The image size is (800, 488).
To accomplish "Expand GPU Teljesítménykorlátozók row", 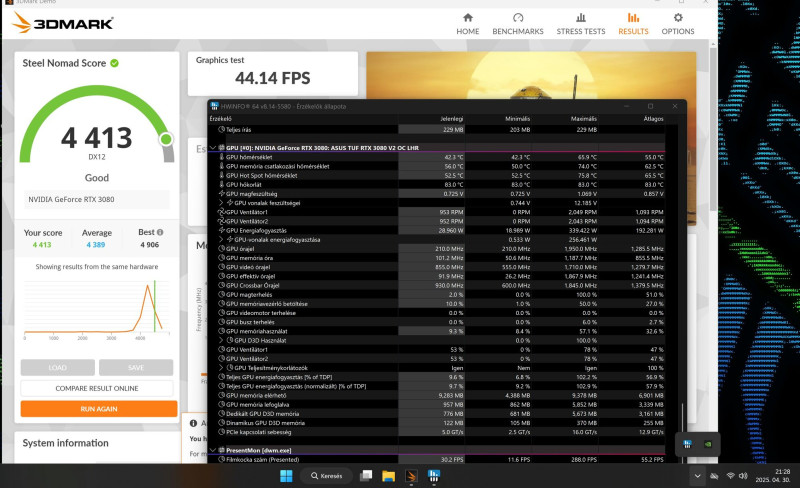I will click(221, 368).
